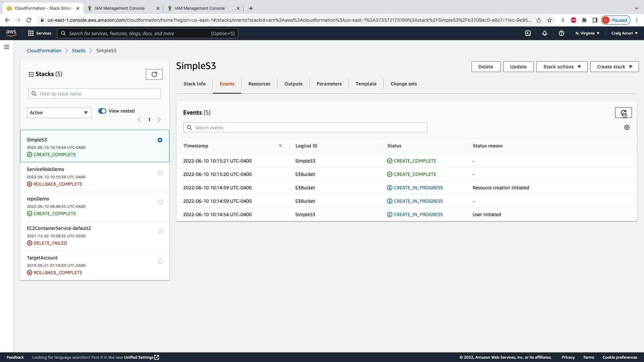644x362 pixels.
Task: Switch to the Template tab
Action: [366, 84]
